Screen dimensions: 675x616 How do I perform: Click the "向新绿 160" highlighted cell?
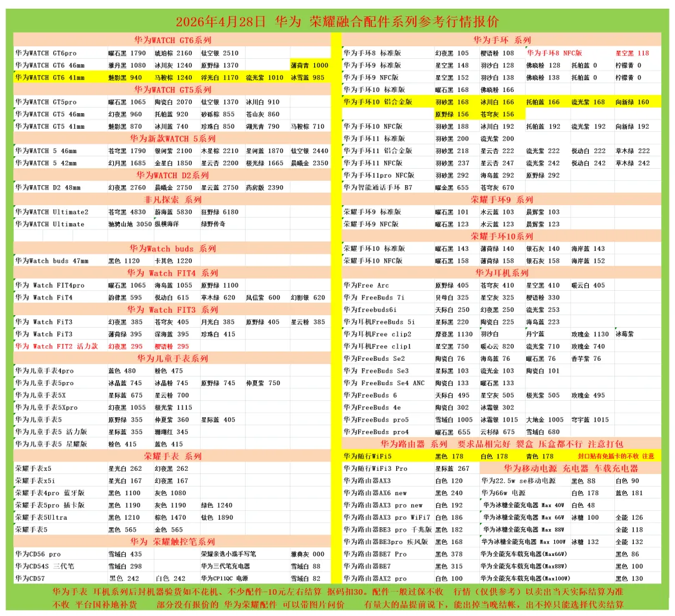click(x=632, y=102)
